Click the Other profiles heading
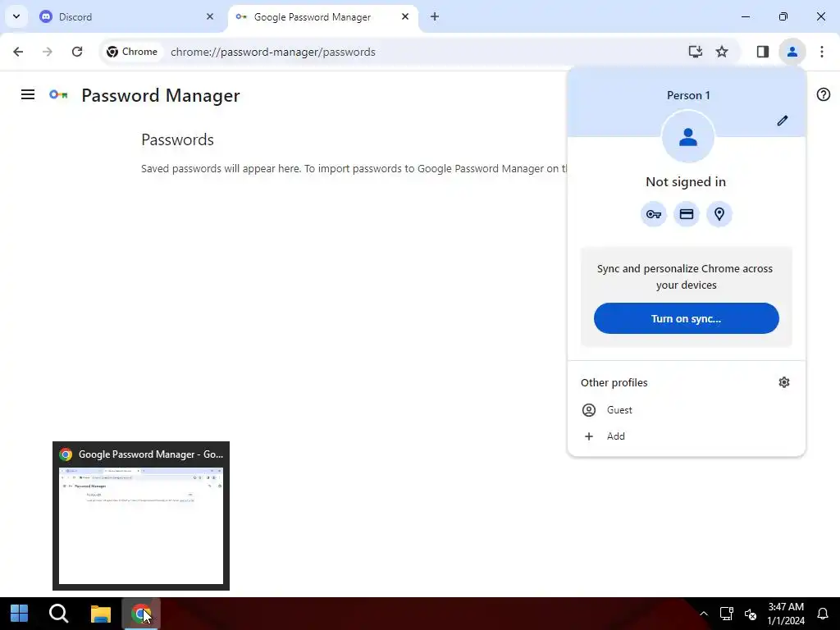 [x=614, y=382]
